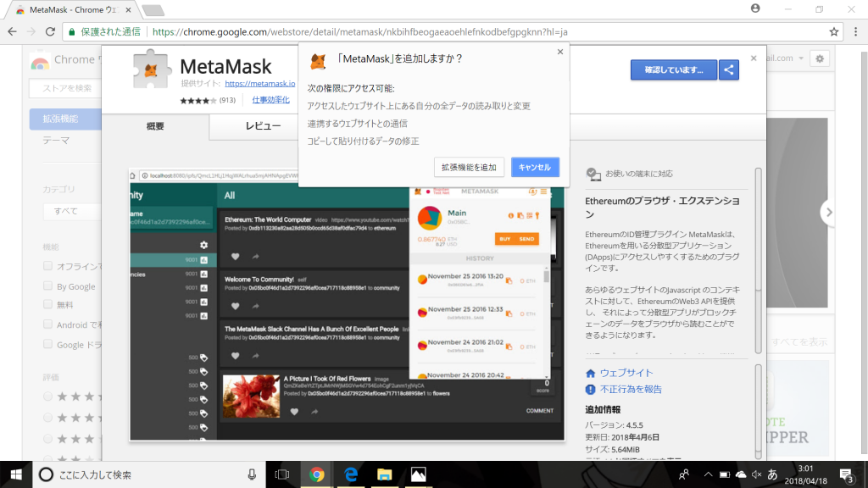
Task: Open web store settings gear
Action: pyautogui.click(x=820, y=58)
